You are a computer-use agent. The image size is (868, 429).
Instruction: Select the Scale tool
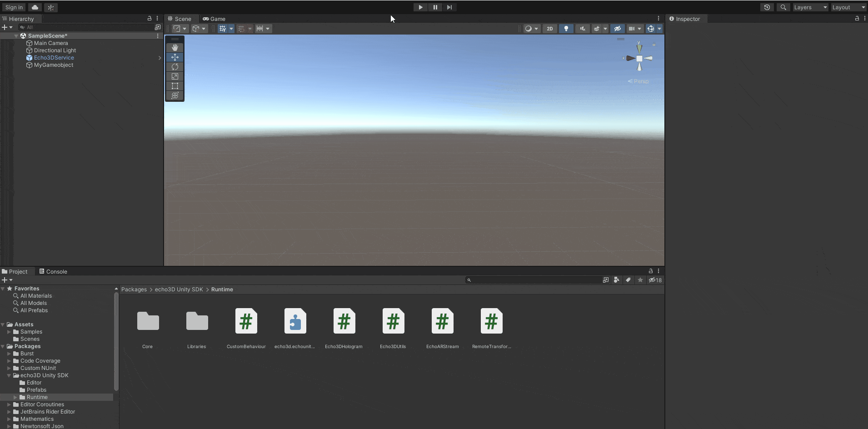click(x=175, y=76)
